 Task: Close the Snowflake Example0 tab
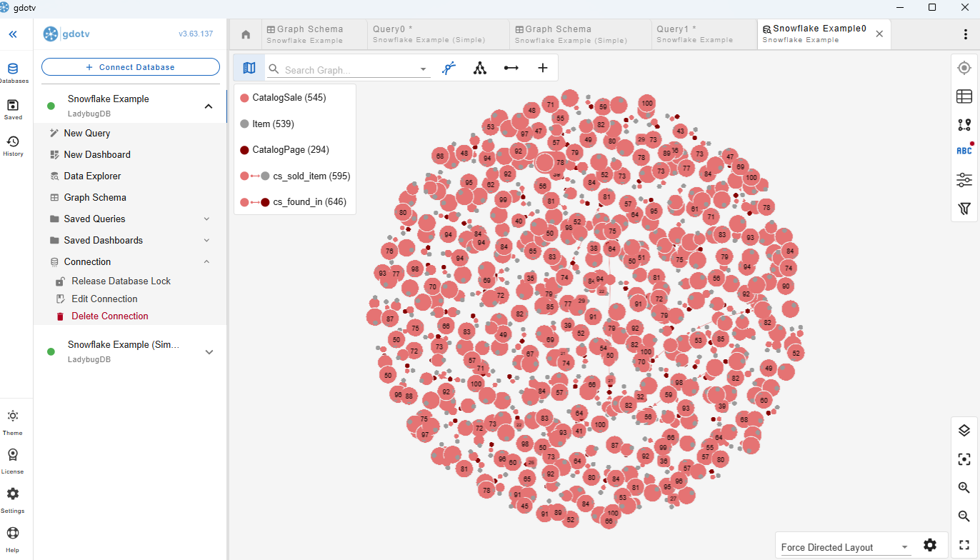(x=879, y=34)
